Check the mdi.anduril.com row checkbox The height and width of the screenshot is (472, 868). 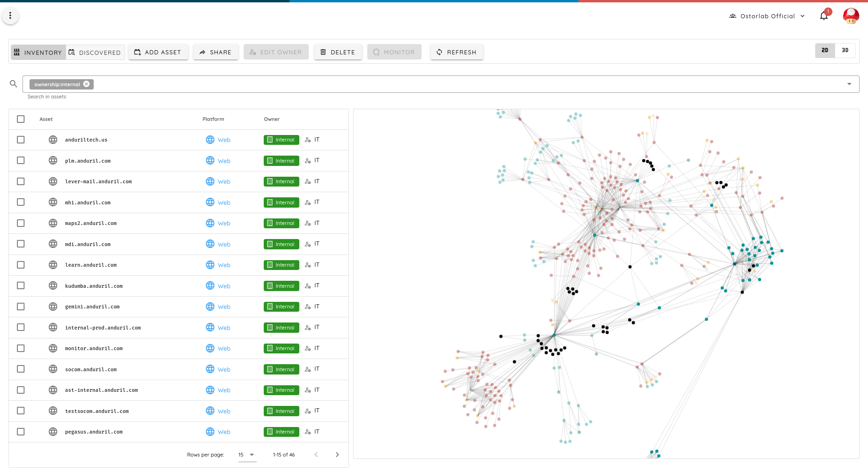21,244
